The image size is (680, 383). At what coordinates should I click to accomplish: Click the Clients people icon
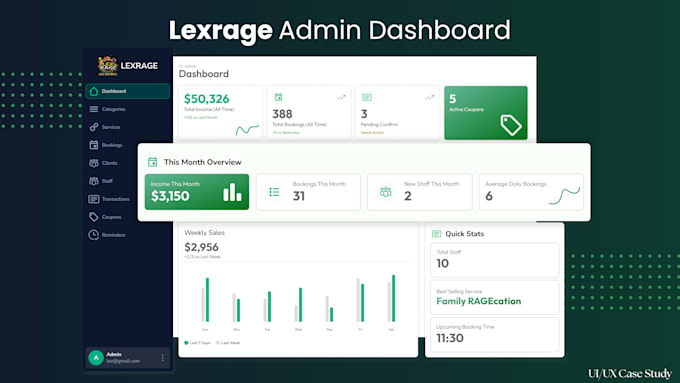pos(94,163)
